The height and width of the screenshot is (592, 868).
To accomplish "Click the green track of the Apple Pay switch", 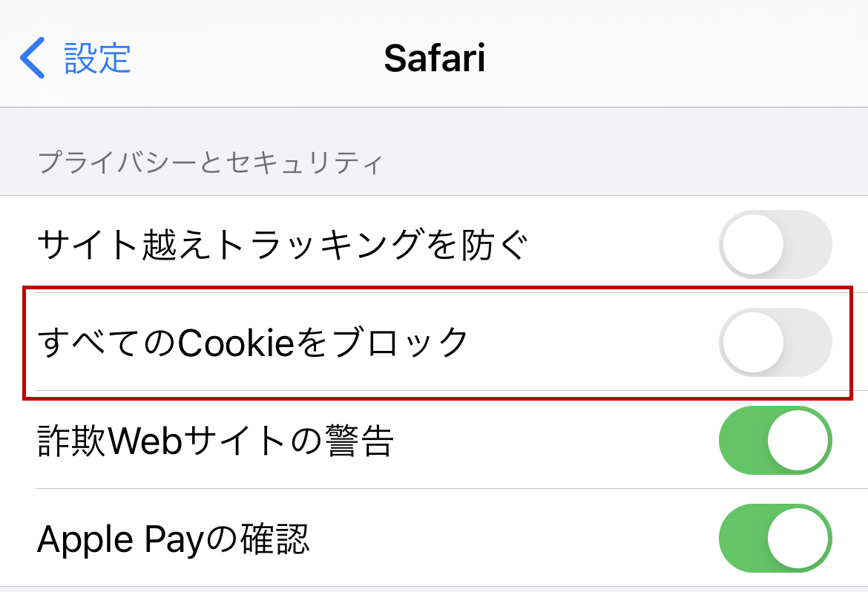I will click(742, 538).
